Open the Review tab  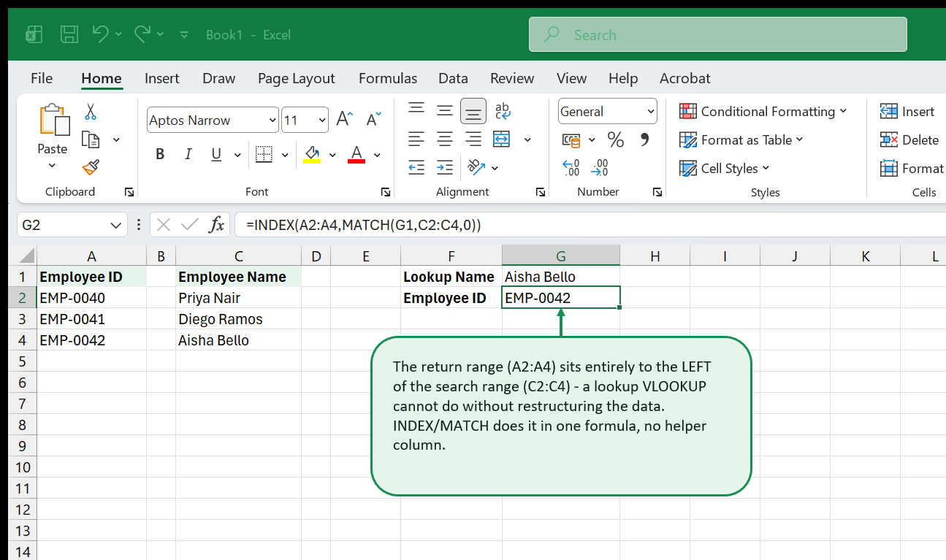pyautogui.click(x=512, y=78)
